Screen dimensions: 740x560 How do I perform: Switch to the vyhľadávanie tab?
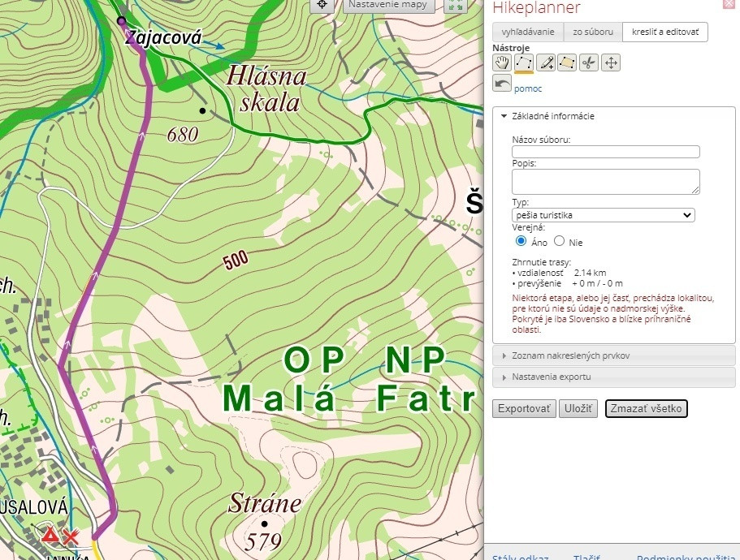point(528,32)
